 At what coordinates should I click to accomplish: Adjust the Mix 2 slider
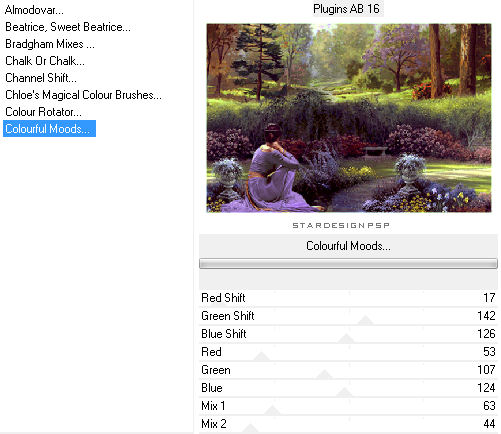pos(348,424)
